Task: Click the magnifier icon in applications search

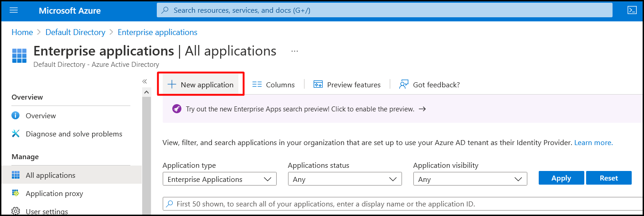Action: coord(170,204)
